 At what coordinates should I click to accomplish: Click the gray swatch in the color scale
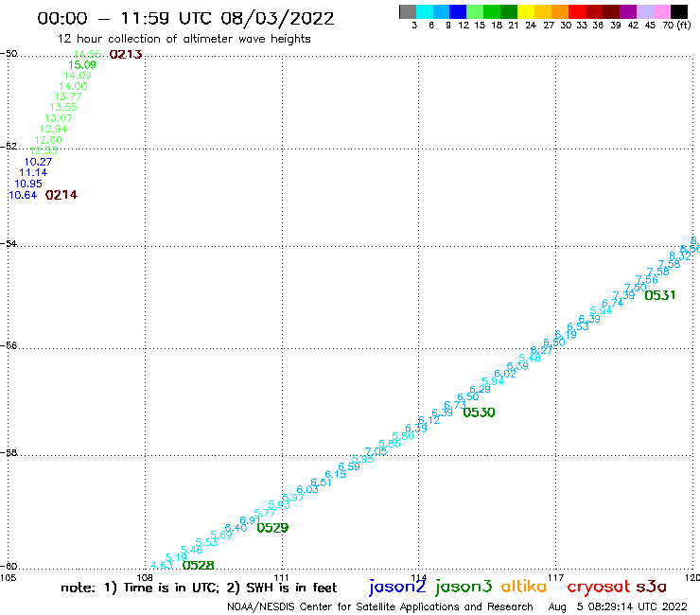click(408, 11)
